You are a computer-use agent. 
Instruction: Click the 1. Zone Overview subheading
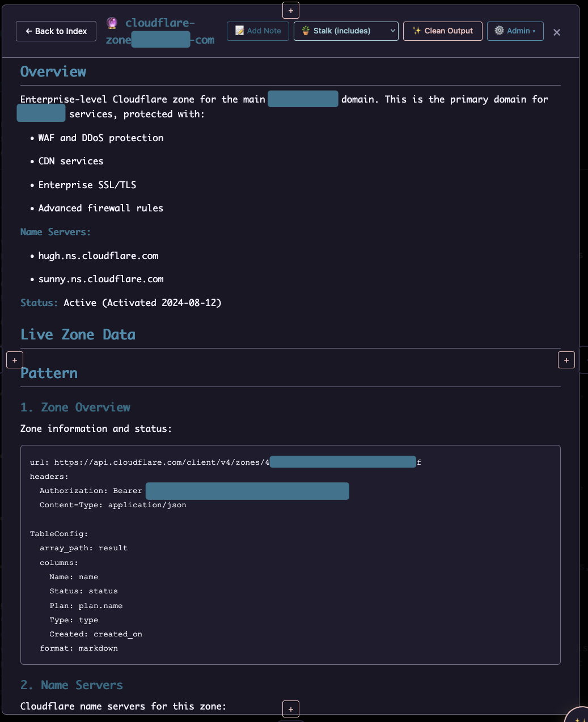pos(75,407)
